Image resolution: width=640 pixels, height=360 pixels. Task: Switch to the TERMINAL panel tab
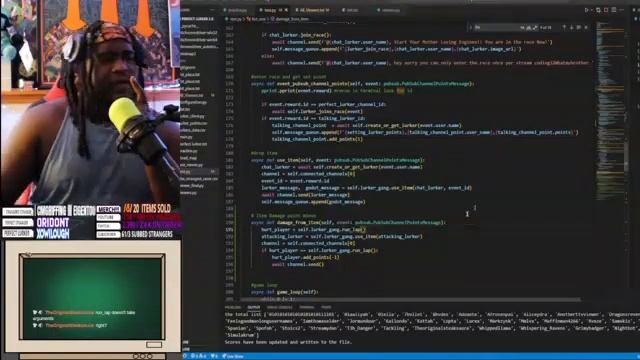(307, 307)
